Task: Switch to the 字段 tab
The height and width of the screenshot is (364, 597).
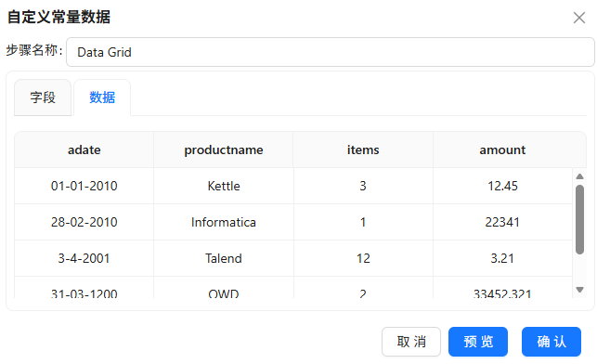Action: [x=43, y=97]
